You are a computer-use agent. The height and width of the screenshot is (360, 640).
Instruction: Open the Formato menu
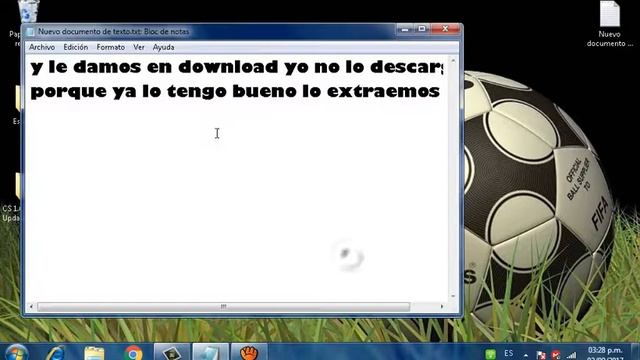111,47
